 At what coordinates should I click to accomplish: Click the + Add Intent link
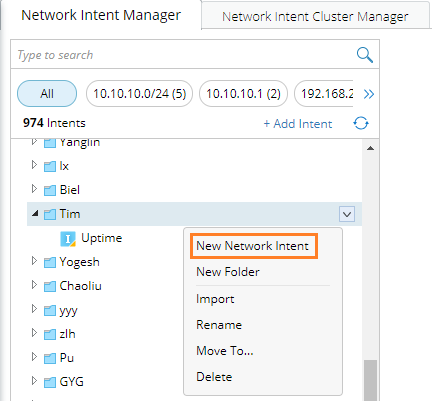(298, 124)
